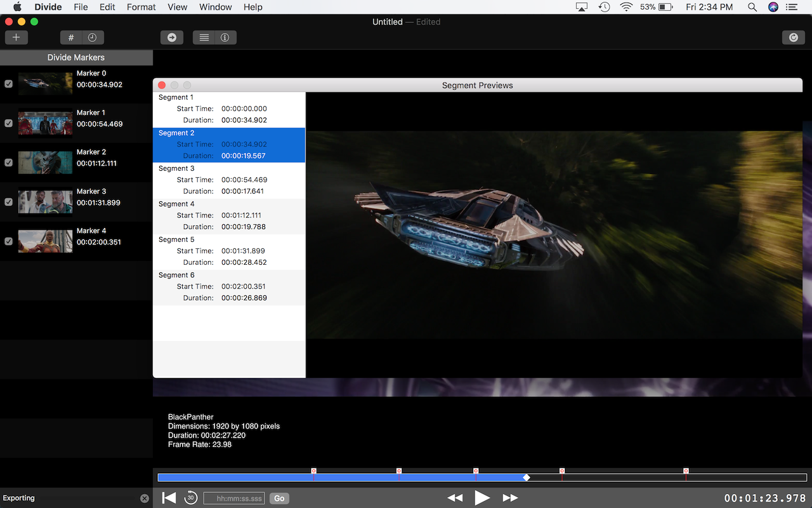Select Segment 6 in previews list
Image resolution: width=812 pixels, height=508 pixels.
229,287
